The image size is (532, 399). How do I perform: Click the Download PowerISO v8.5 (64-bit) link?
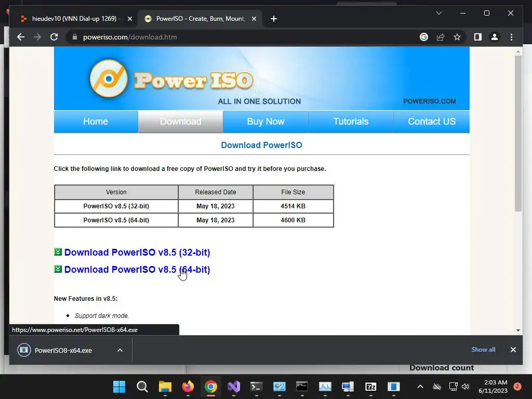(x=137, y=270)
